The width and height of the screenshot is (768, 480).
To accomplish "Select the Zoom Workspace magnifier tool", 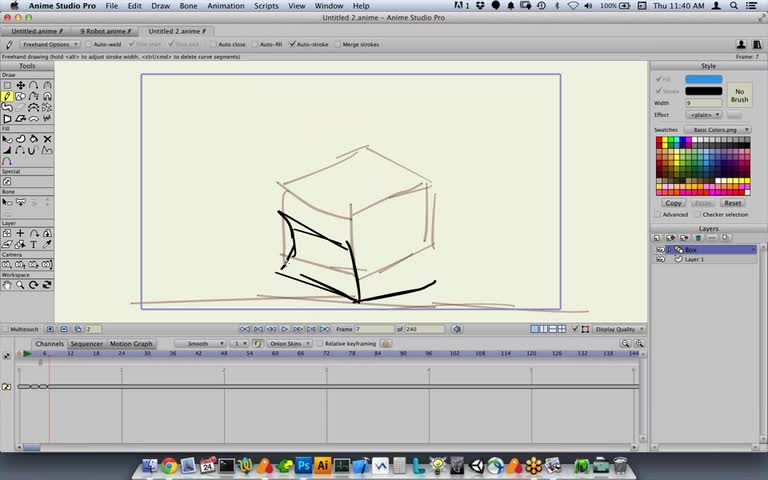I will pyautogui.click(x=21, y=285).
